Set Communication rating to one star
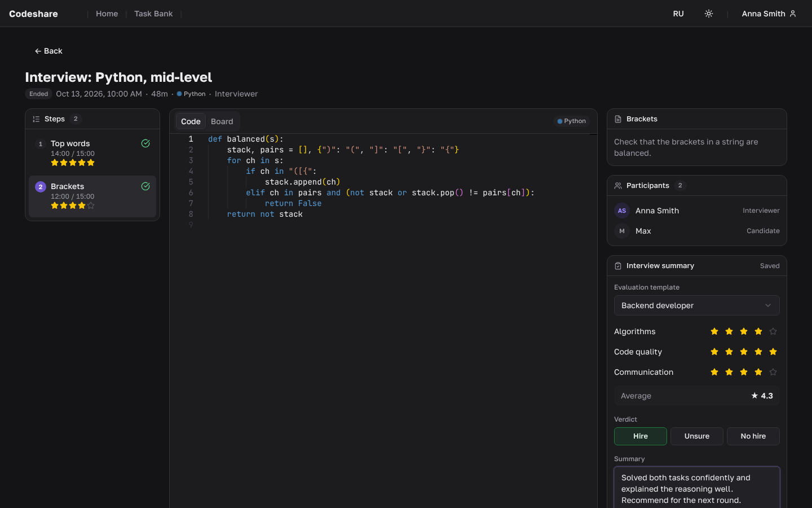 coord(714,372)
